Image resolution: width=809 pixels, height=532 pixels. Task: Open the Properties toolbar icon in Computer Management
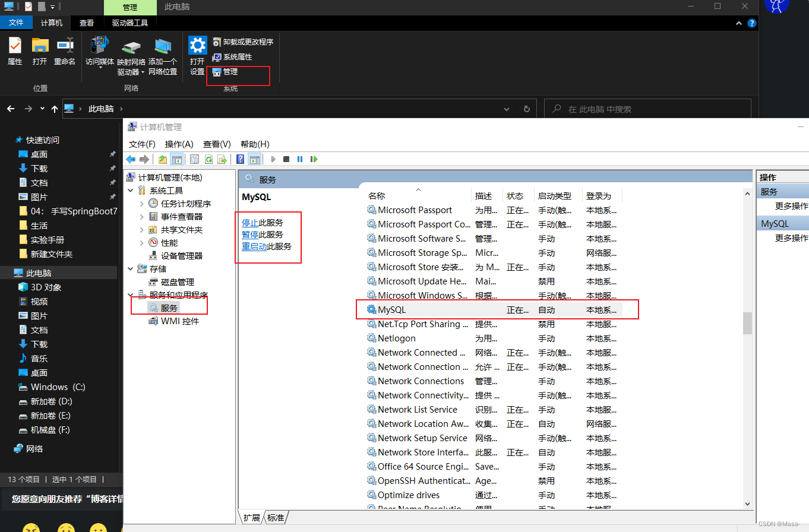pyautogui.click(x=195, y=159)
